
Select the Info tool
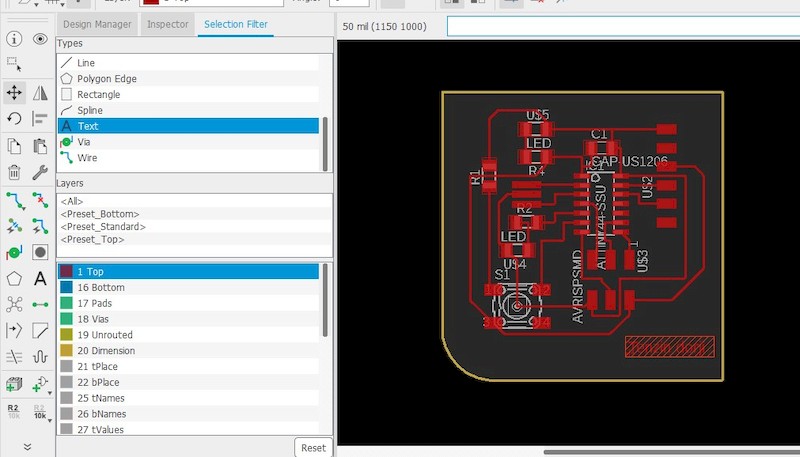(x=14, y=39)
